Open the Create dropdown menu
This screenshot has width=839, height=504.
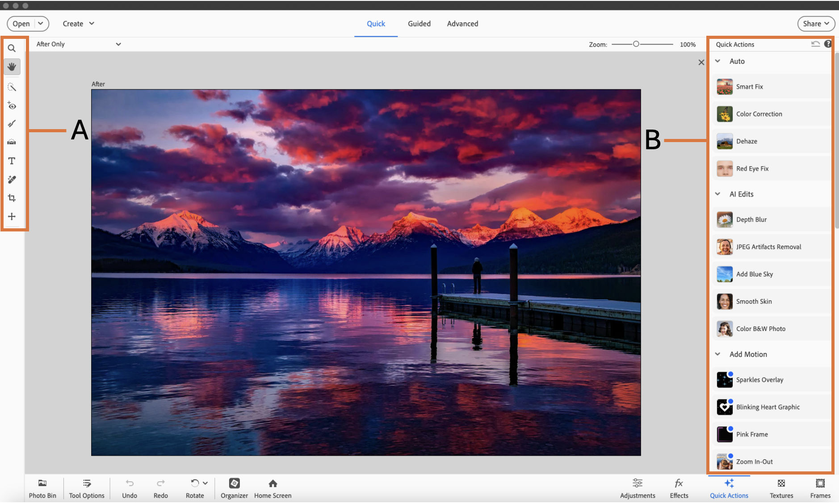(x=78, y=24)
